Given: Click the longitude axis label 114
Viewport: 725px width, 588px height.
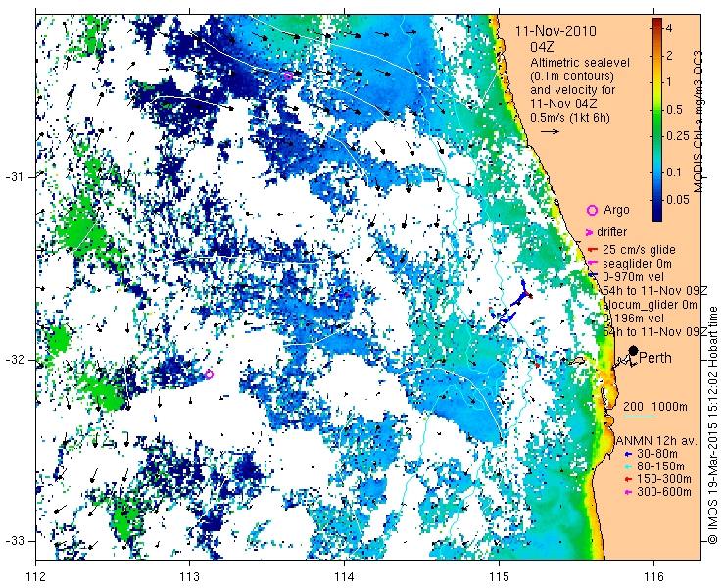Looking at the screenshot, I should tap(345, 577).
